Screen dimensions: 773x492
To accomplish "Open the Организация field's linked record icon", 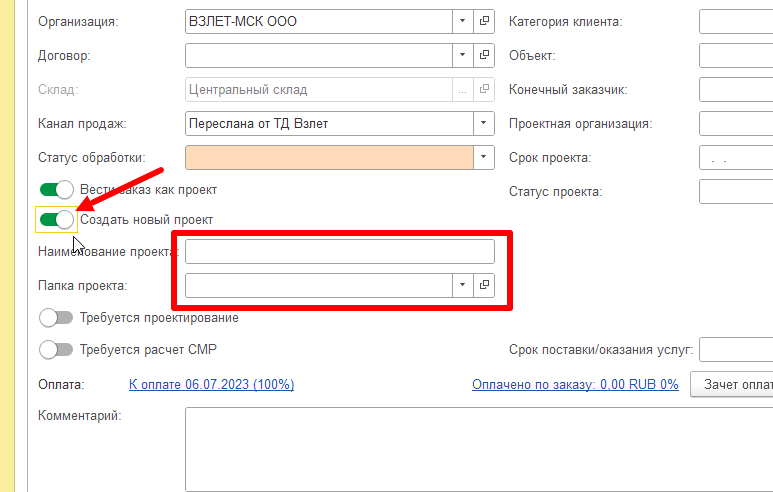I will coord(484,21).
